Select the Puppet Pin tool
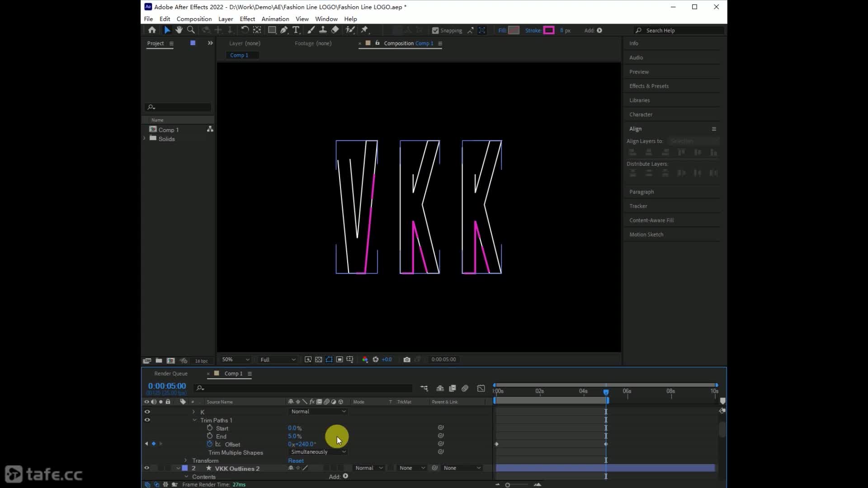The image size is (868, 488). [365, 30]
